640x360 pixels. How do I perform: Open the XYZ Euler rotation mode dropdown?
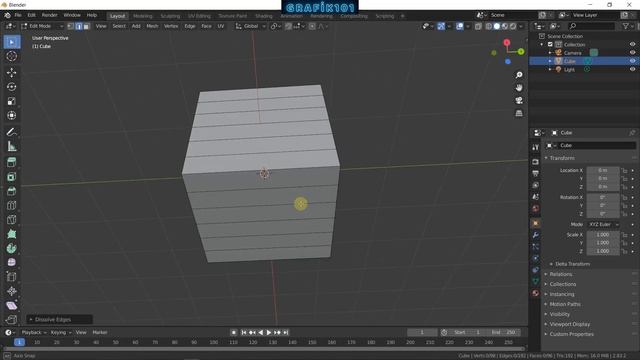[603, 224]
